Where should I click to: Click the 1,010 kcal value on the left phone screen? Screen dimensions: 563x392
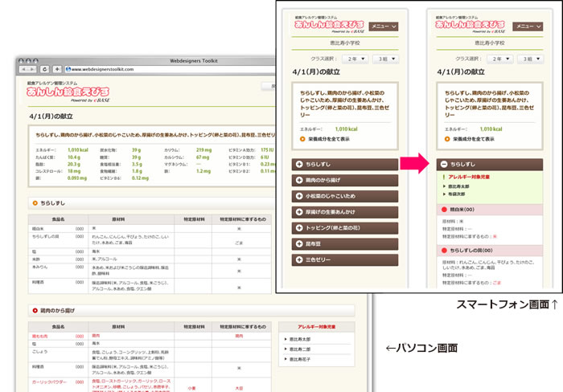point(346,129)
